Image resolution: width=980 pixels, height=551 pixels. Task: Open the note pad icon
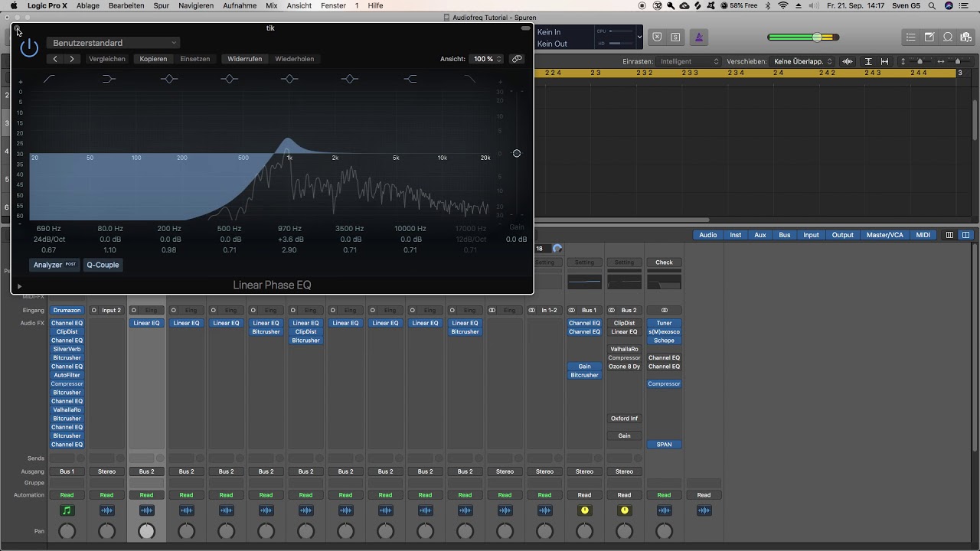click(x=929, y=37)
